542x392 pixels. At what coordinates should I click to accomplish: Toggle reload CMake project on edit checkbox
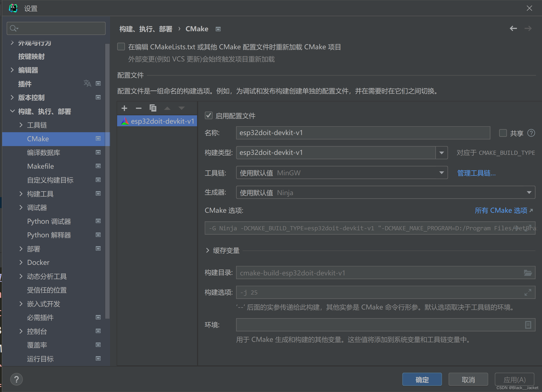point(121,47)
